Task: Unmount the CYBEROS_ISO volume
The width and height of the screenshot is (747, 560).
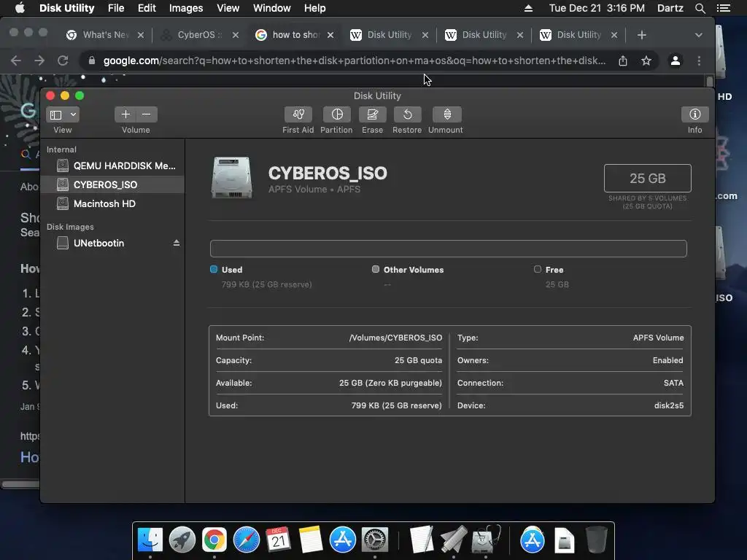Action: pos(446,114)
